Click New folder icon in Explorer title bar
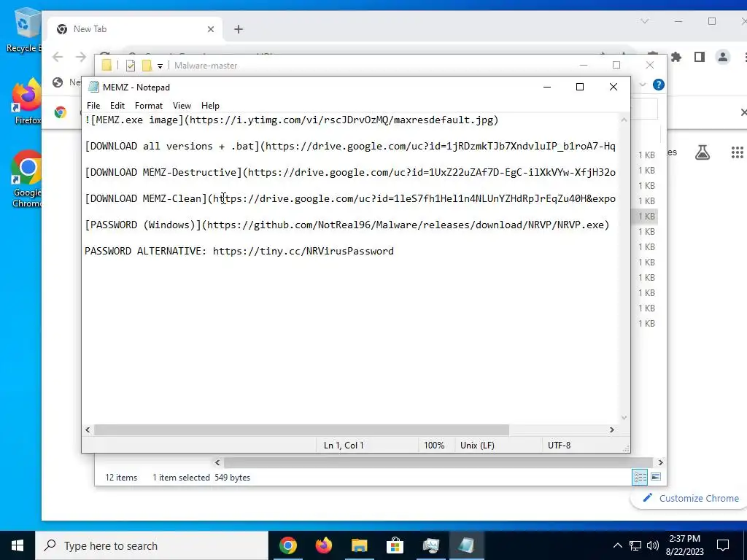Image resolution: width=747 pixels, height=560 pixels. 147,66
